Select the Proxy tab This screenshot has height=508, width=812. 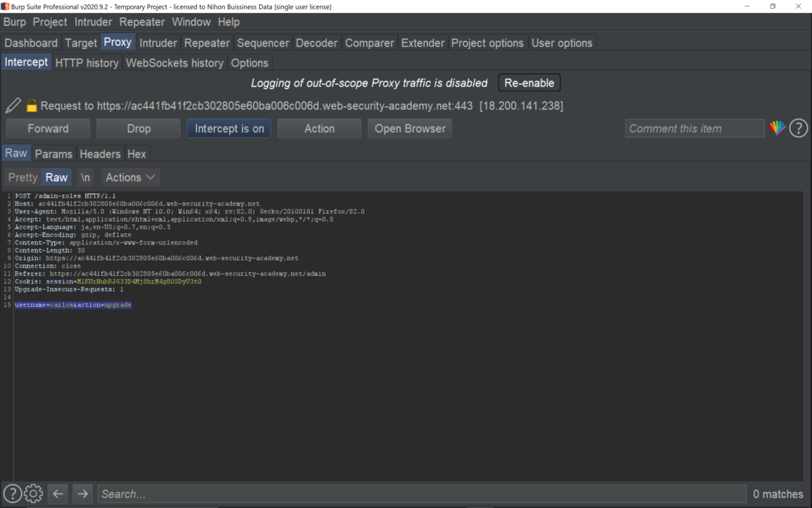pyautogui.click(x=118, y=42)
